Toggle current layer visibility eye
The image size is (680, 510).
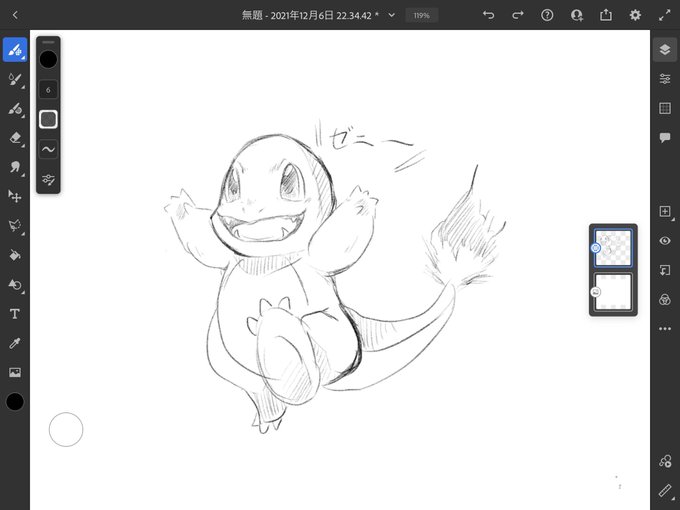pyautogui.click(x=665, y=241)
